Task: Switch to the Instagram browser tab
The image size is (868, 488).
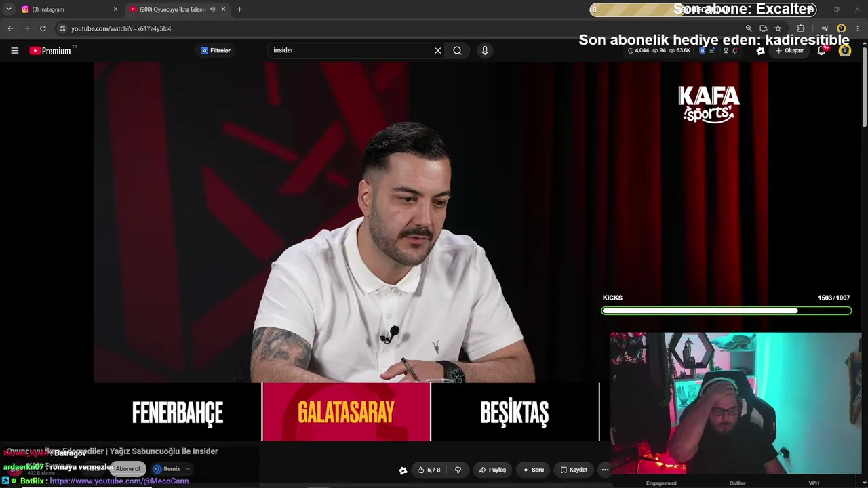Action: [x=70, y=9]
